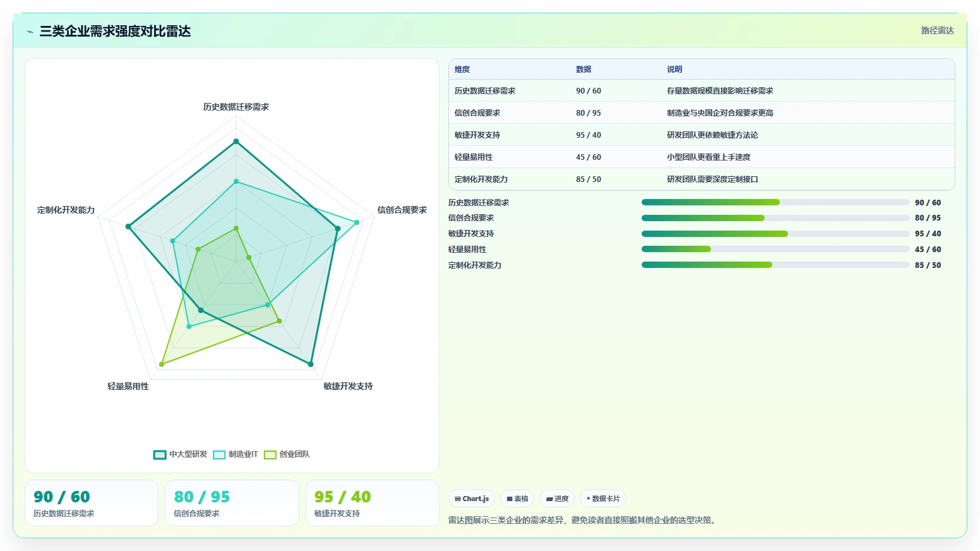Screen dimensions: 980x551
Task: Select 信创合规要求 table row cell
Action: point(477,113)
